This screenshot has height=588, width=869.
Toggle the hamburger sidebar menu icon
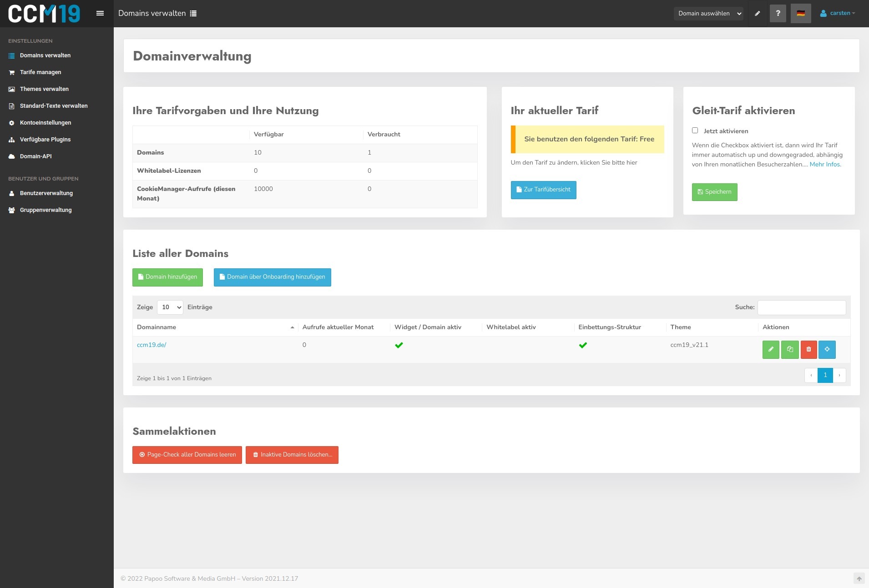click(100, 14)
